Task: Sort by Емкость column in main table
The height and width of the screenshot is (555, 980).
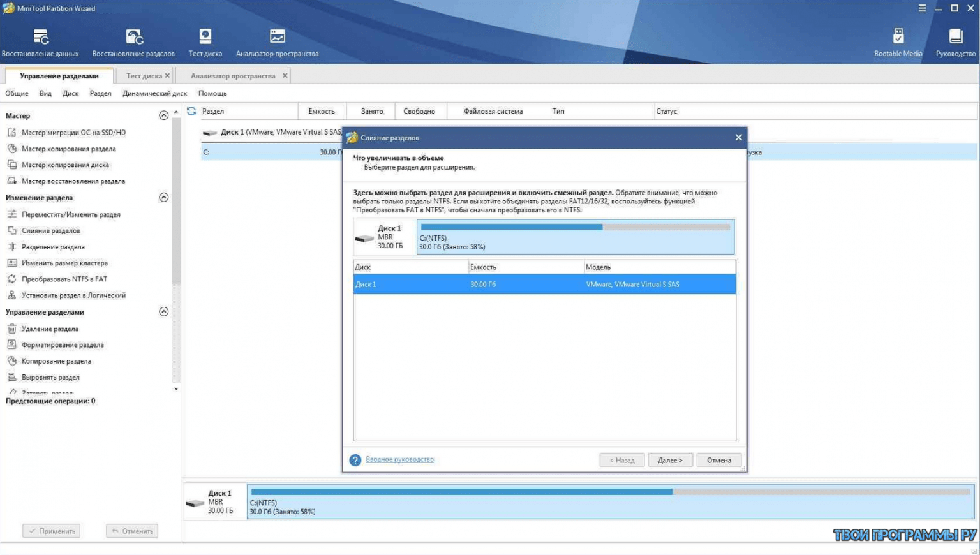Action: tap(322, 111)
